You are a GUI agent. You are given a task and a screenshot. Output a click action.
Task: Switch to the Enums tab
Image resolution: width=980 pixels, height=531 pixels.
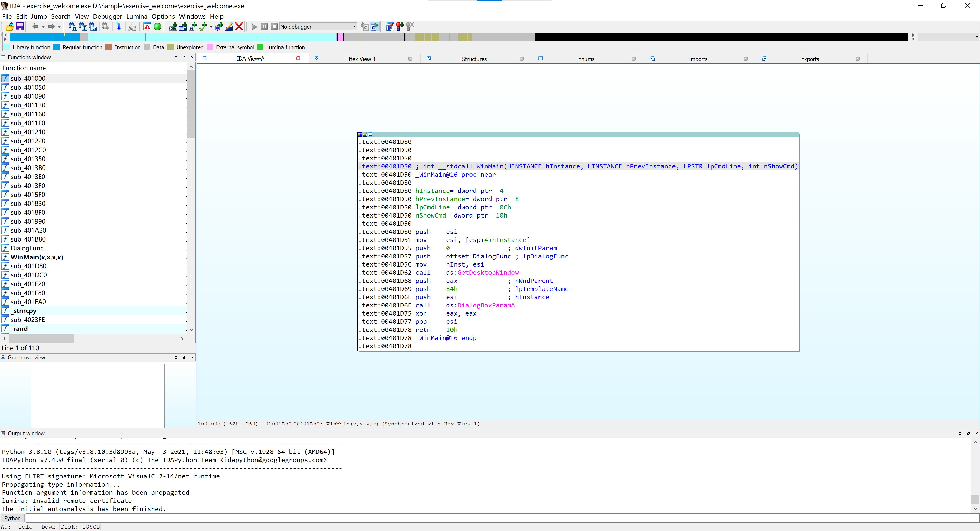(x=586, y=59)
